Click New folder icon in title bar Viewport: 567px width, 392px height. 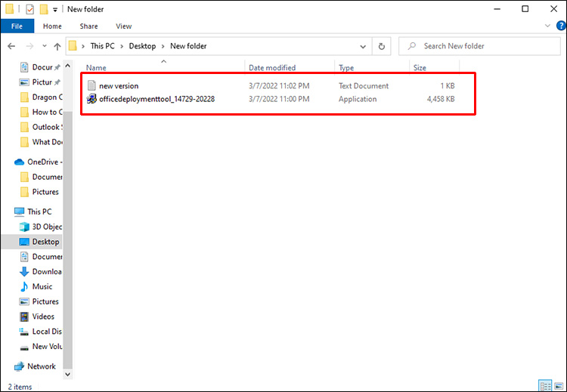click(44, 9)
